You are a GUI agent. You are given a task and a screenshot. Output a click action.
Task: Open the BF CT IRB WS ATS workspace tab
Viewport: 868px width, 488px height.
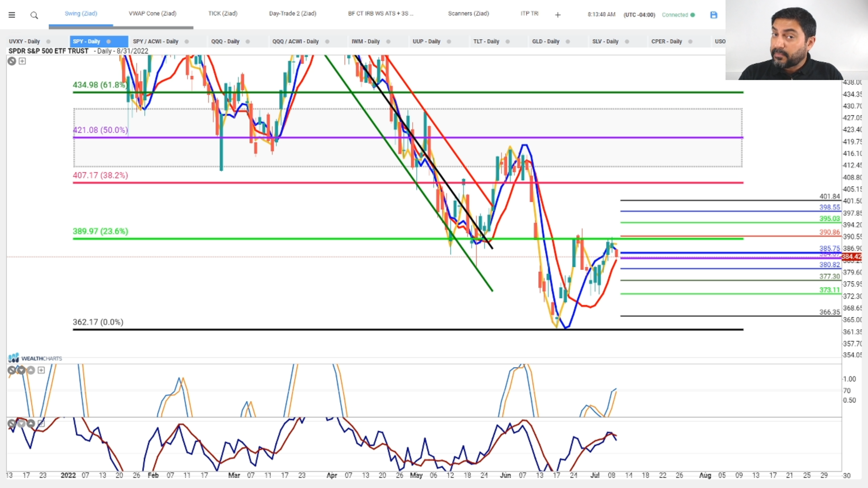tap(381, 14)
